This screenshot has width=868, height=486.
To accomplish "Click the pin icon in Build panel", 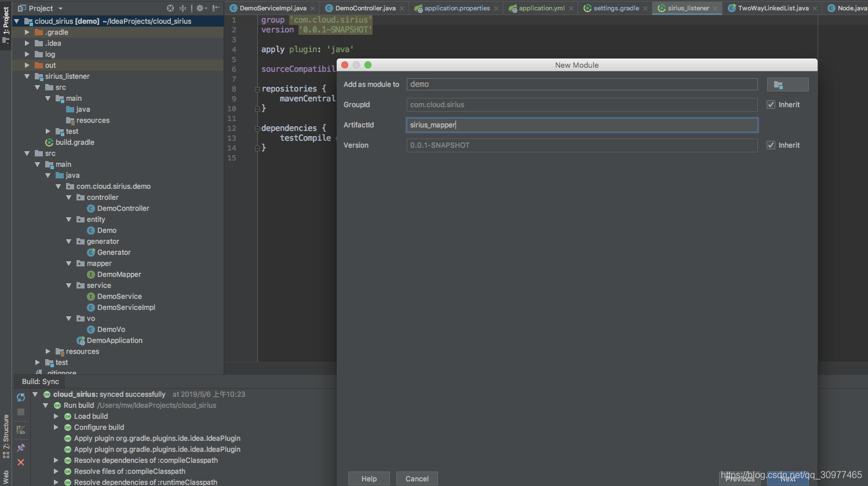I will [x=21, y=448].
